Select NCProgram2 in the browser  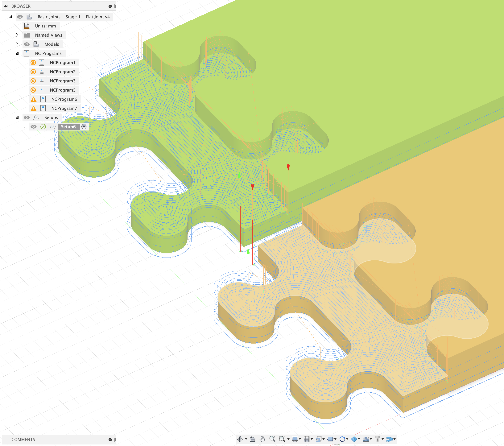63,72
